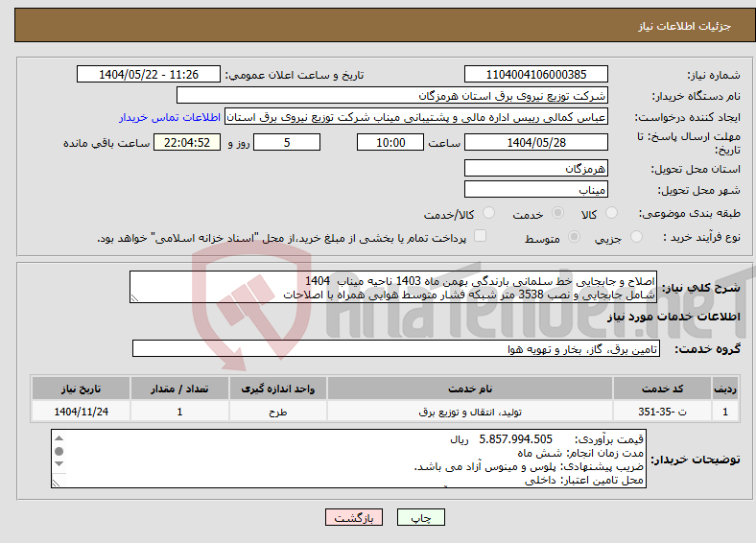The image size is (756, 543).
Task: Select the کالا radio button
Action: [611, 213]
